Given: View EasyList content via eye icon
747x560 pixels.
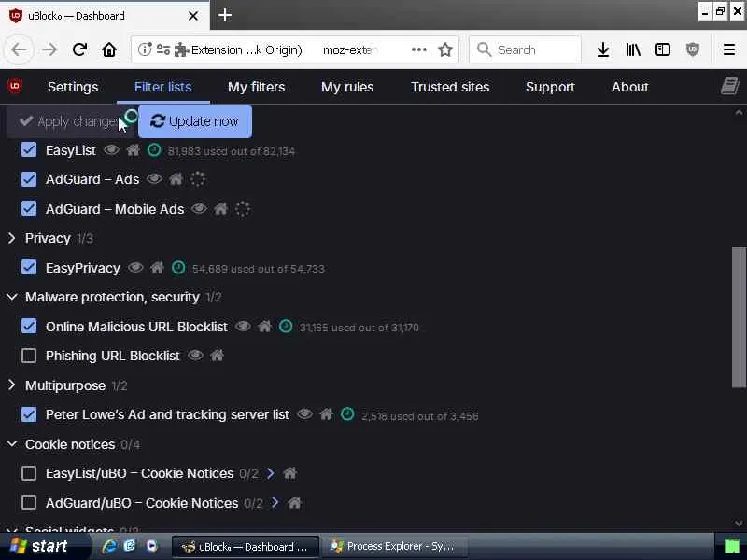Looking at the screenshot, I should (111, 150).
